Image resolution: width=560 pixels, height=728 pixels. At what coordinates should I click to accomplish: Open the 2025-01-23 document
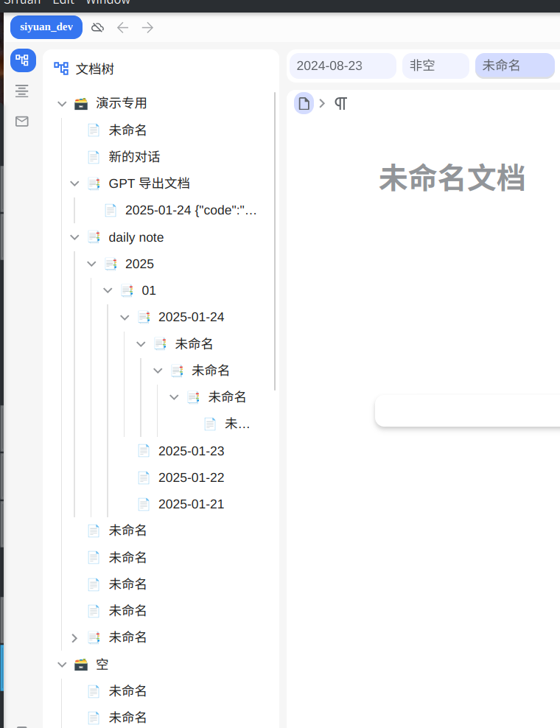pyautogui.click(x=191, y=451)
